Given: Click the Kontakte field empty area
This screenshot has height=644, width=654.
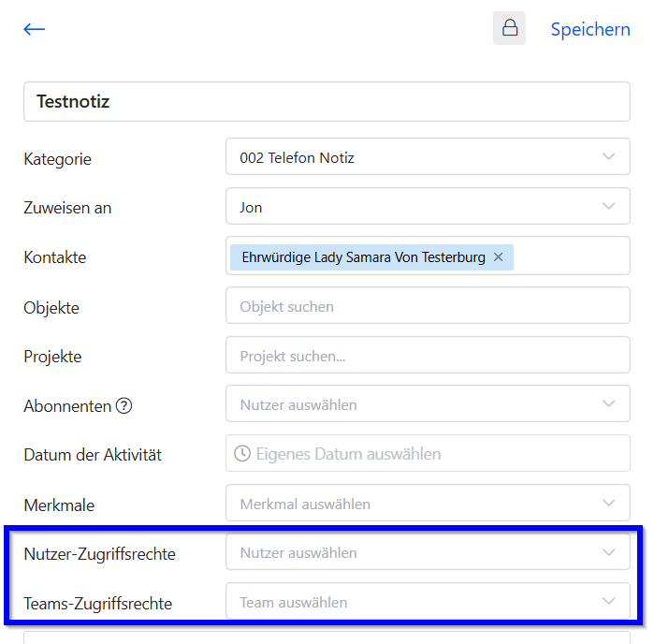Looking at the screenshot, I should 571,256.
